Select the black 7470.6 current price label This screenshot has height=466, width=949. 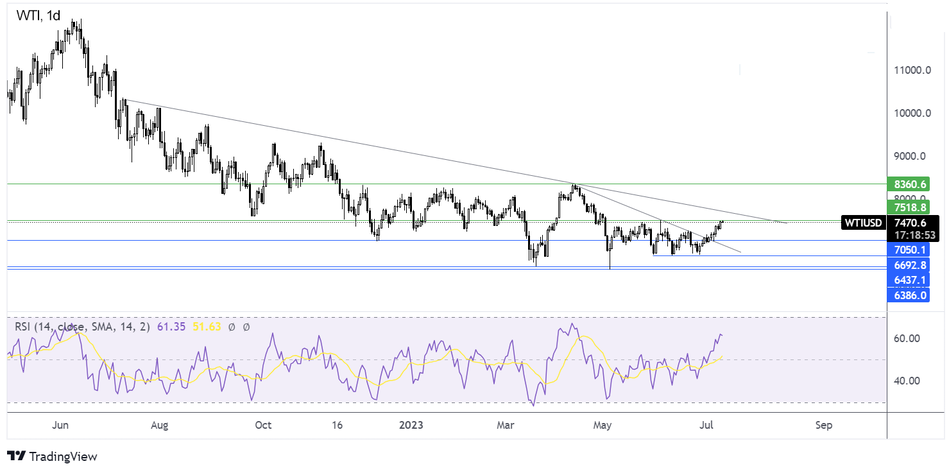coord(911,223)
